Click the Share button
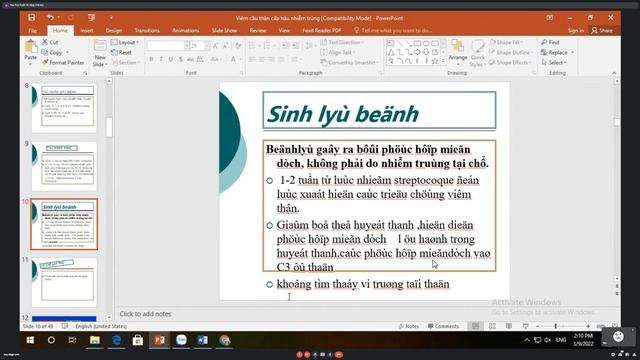The height and width of the screenshot is (360, 640). 602,31
